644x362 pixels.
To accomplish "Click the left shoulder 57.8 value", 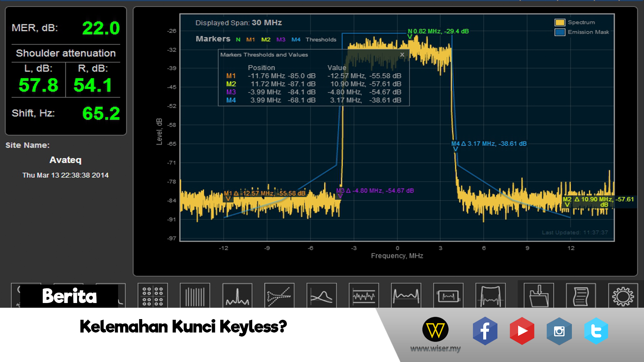I will point(39,85).
